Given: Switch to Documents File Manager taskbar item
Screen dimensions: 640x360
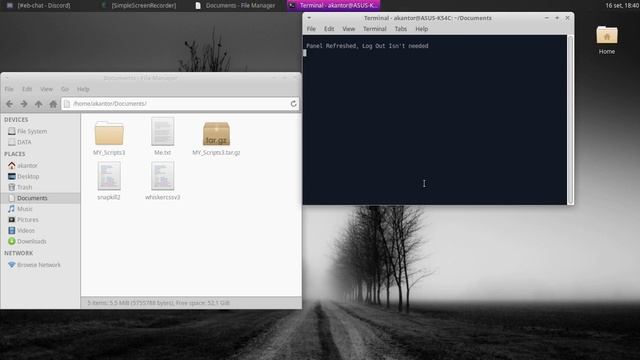Looking at the screenshot, I should [x=236, y=5].
